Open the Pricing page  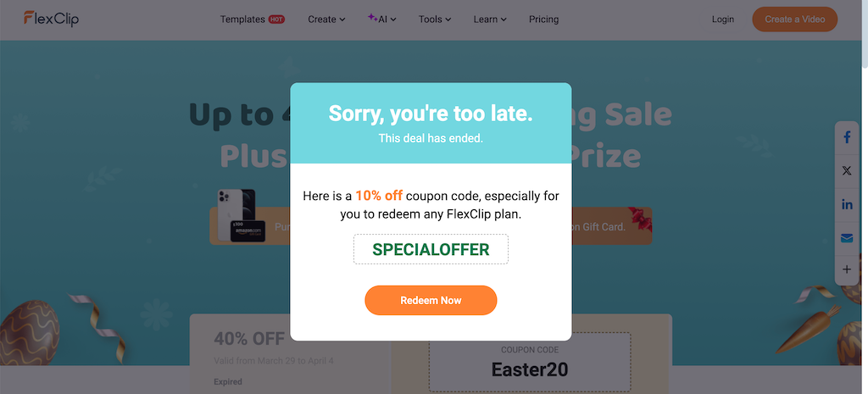click(543, 19)
